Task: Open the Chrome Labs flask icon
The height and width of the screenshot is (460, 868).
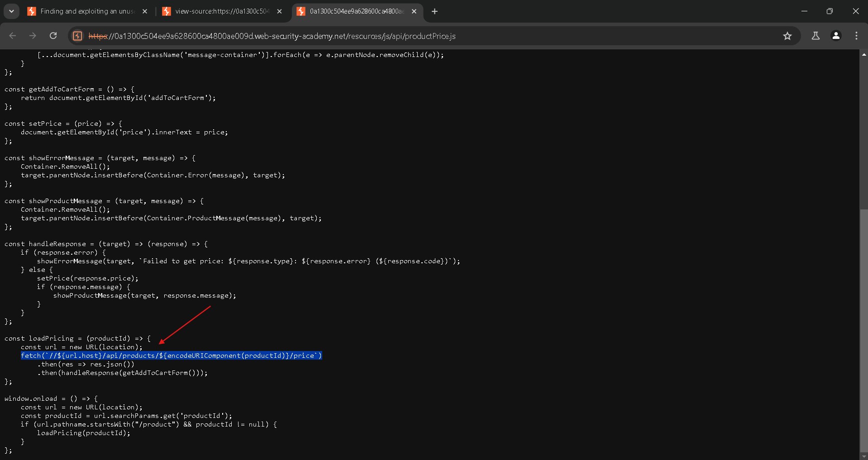Action: 816,36
